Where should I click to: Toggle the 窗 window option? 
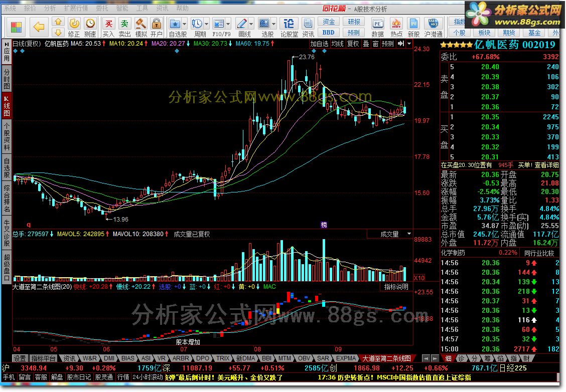click(375, 44)
